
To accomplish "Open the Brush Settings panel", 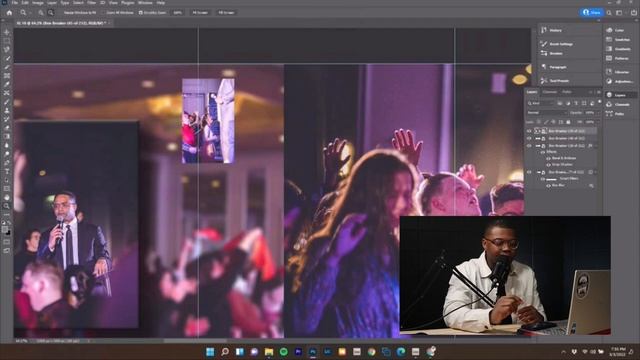I will (557, 44).
